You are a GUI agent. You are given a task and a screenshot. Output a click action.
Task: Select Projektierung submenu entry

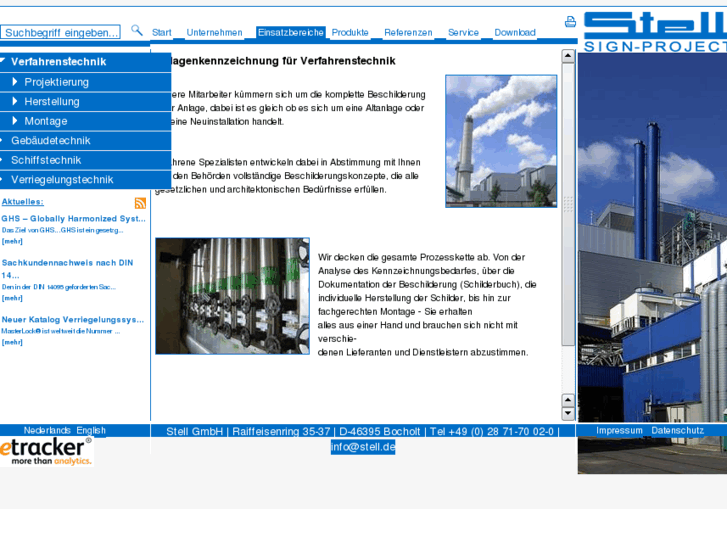(57, 82)
